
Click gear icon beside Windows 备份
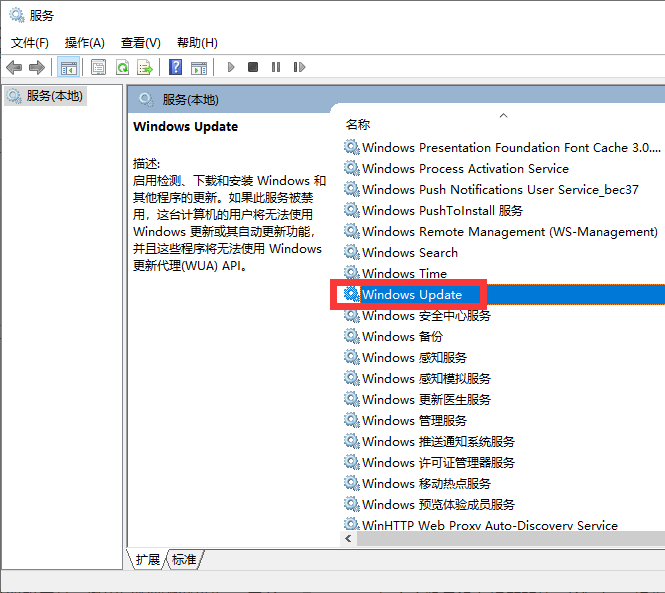point(352,336)
